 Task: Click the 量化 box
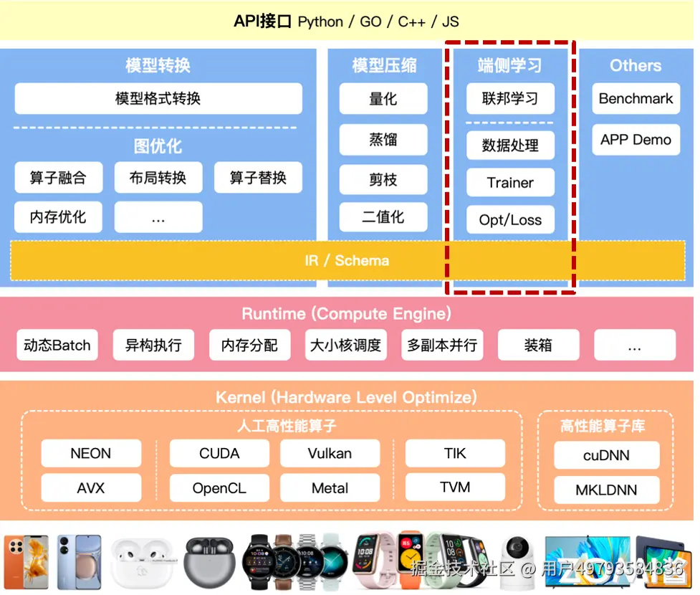383,98
